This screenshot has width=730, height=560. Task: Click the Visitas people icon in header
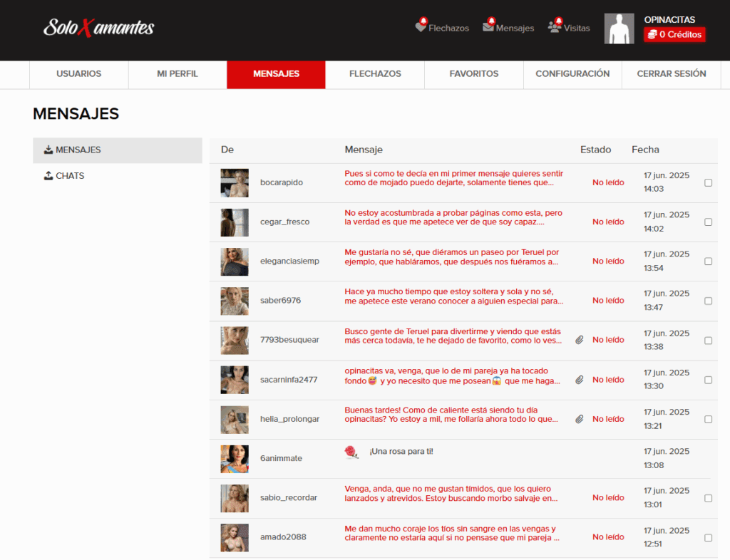pyautogui.click(x=555, y=27)
